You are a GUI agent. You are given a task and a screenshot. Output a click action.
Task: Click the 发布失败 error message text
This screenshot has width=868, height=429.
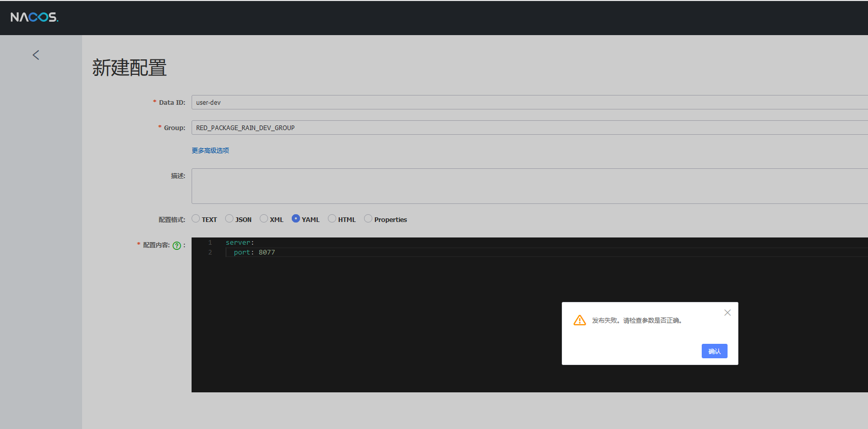637,321
